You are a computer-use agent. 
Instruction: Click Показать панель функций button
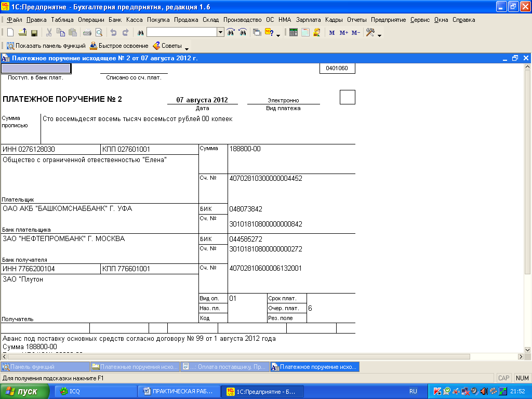pyautogui.click(x=46, y=46)
